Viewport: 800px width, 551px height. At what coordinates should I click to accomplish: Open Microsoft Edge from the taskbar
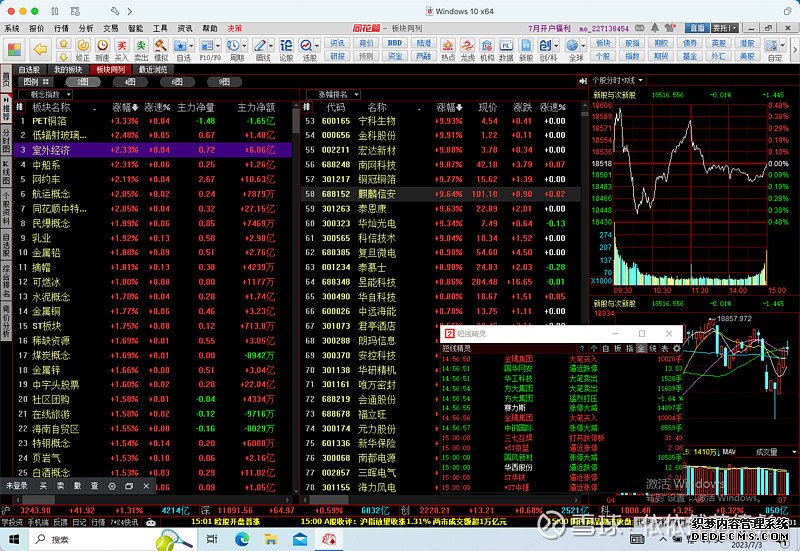coord(242,539)
